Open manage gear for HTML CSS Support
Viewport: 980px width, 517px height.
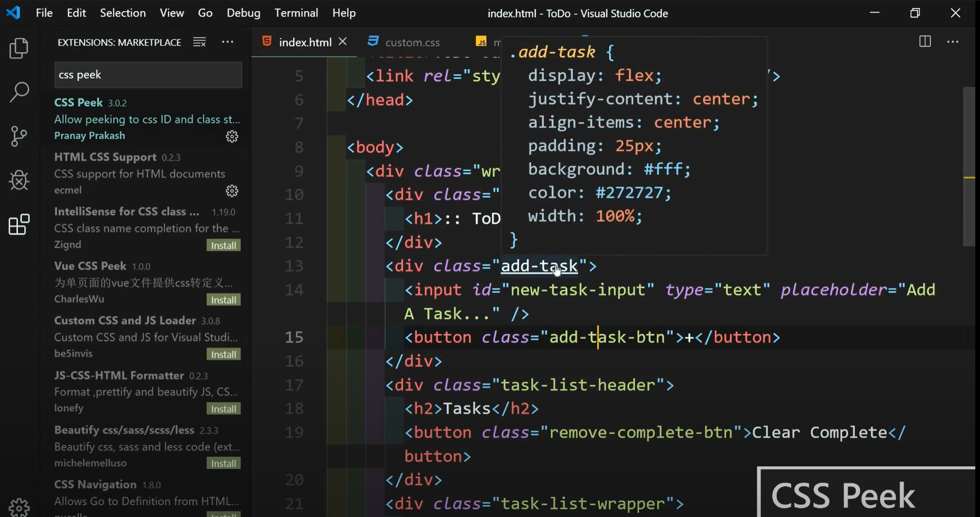click(232, 191)
